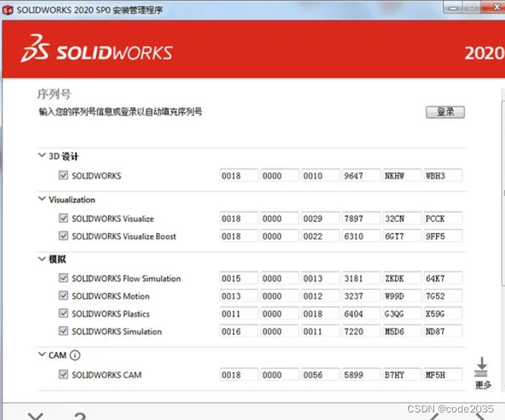Click the 登录 login button
The image size is (505, 420).
coord(445,112)
